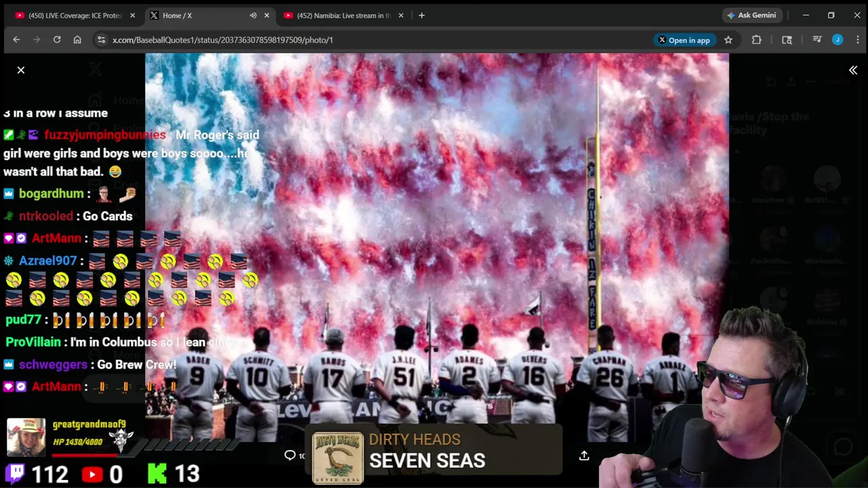Click the baseball players photo
The height and width of the screenshot is (488, 868).
pos(437,247)
